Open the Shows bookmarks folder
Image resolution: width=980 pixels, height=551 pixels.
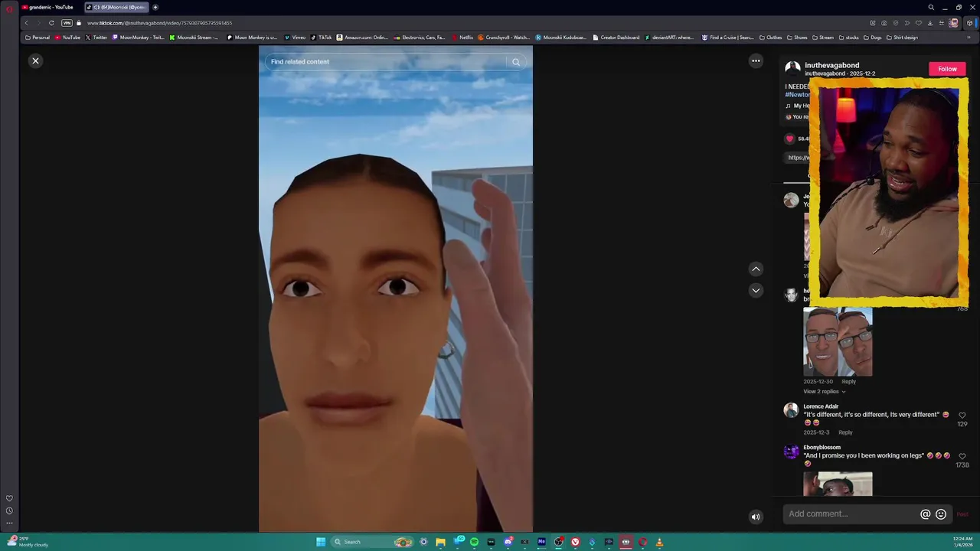point(797,37)
